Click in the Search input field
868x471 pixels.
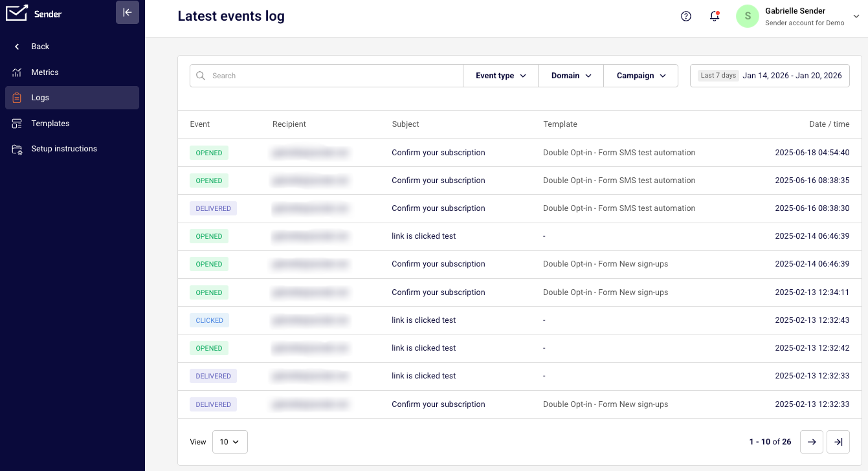[333, 76]
